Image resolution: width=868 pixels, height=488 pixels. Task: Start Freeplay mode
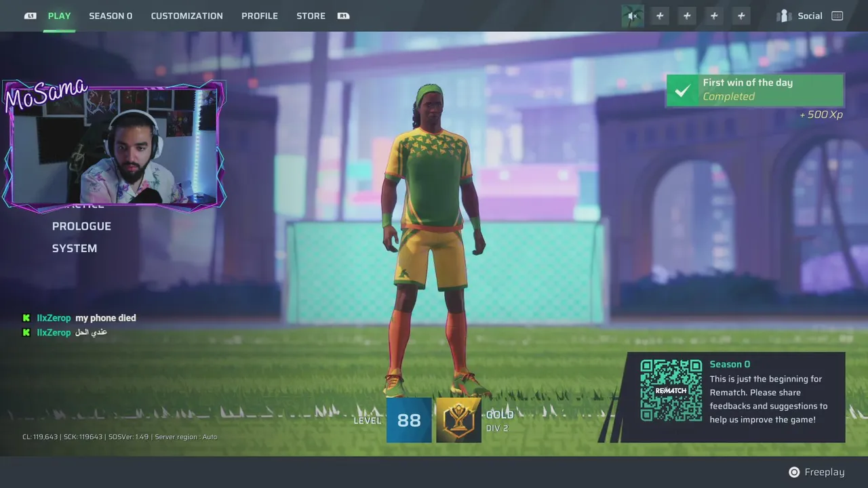(x=825, y=472)
